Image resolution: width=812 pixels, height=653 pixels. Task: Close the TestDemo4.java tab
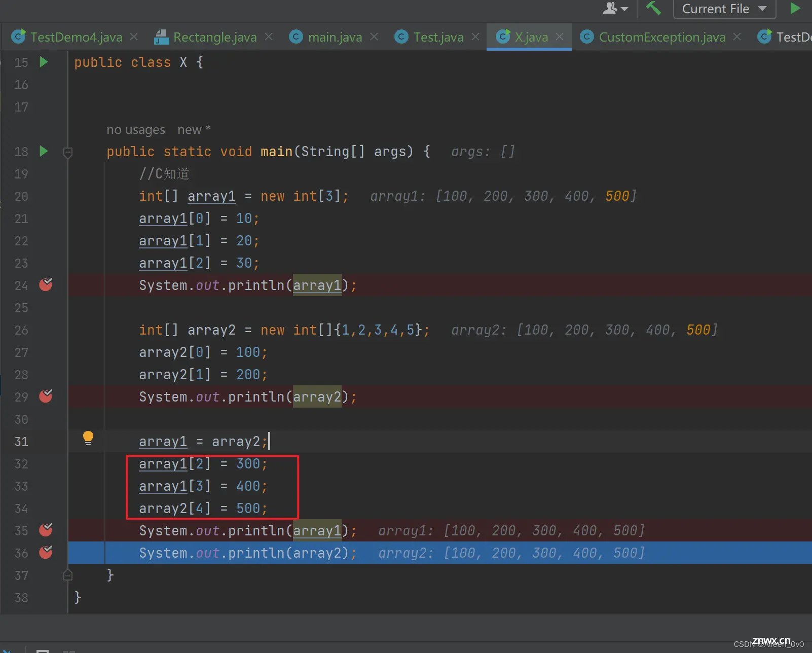134,37
